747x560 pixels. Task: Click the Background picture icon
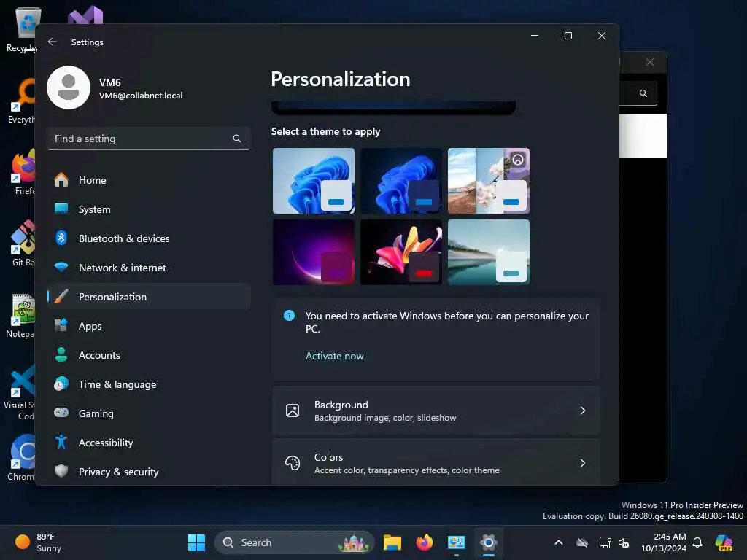(293, 411)
